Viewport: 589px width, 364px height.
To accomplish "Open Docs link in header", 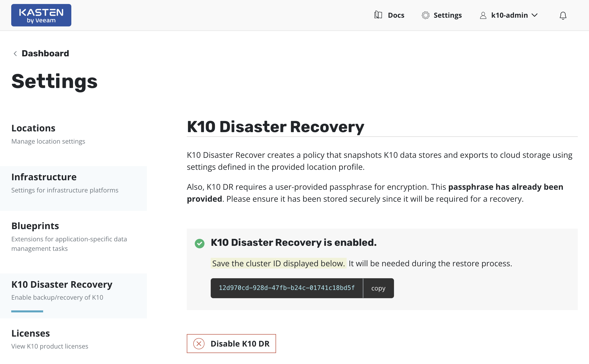I will [x=396, y=15].
